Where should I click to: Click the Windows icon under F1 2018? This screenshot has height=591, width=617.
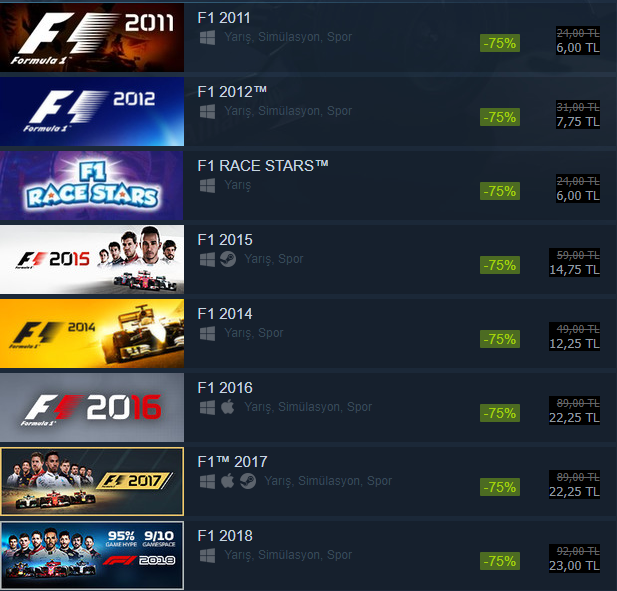click(x=207, y=556)
